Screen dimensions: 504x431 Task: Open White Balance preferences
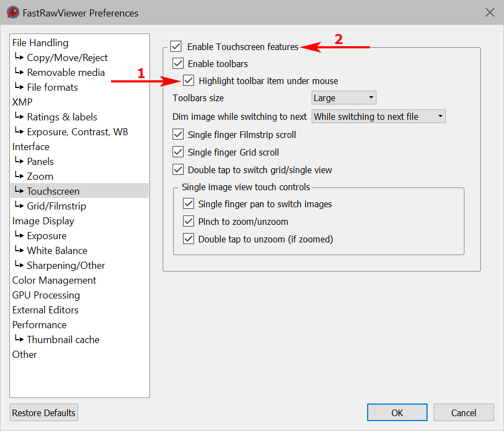(57, 251)
